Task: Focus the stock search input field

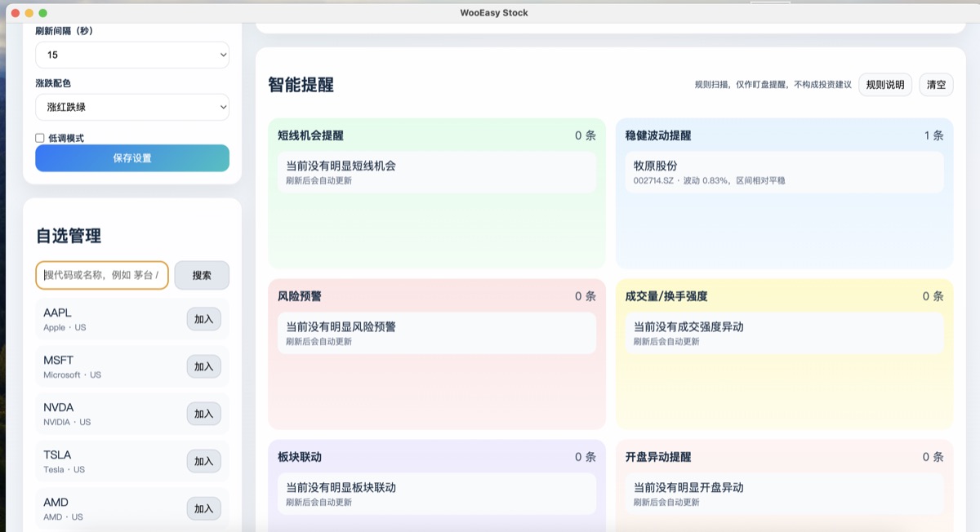Action: [x=102, y=275]
